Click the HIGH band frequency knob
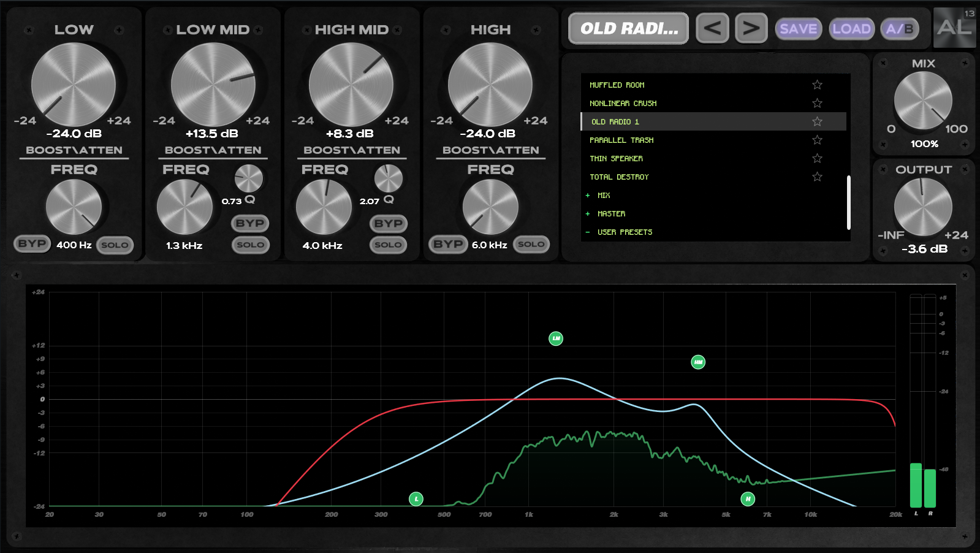 click(490, 207)
